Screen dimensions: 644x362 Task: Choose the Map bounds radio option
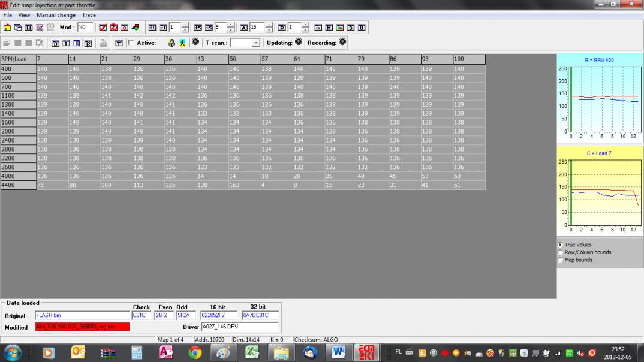tap(561, 260)
